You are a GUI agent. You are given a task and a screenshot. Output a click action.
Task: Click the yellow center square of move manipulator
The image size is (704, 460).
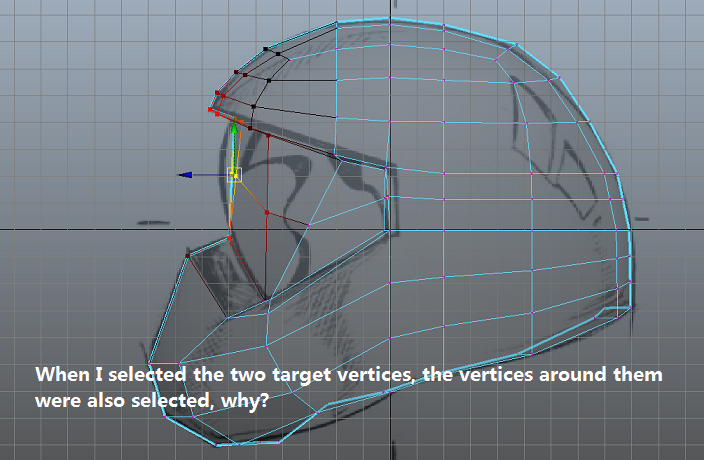[234, 175]
